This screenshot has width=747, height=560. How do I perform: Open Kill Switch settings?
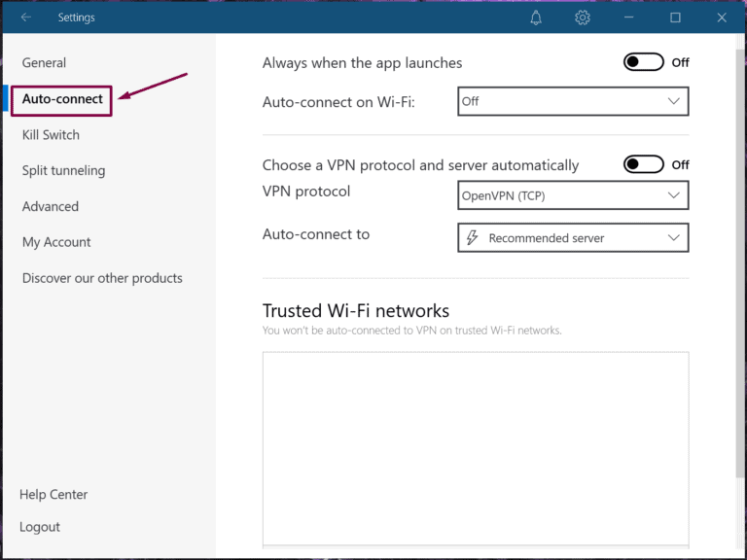click(51, 135)
